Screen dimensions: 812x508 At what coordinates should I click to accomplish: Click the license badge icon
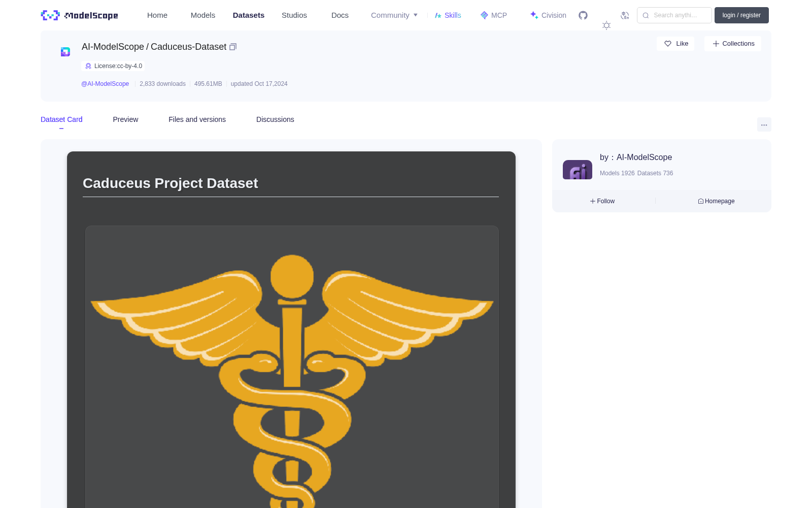tap(88, 66)
